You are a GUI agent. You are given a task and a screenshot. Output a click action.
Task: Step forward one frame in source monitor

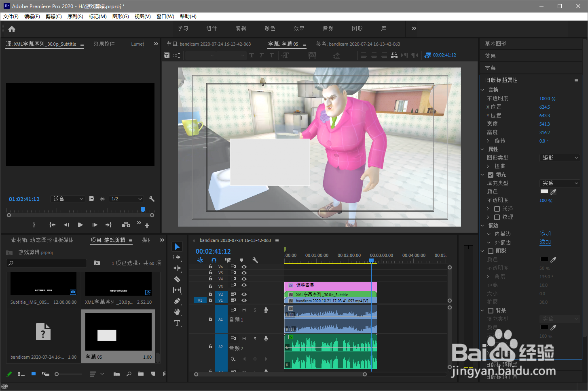tap(95, 225)
